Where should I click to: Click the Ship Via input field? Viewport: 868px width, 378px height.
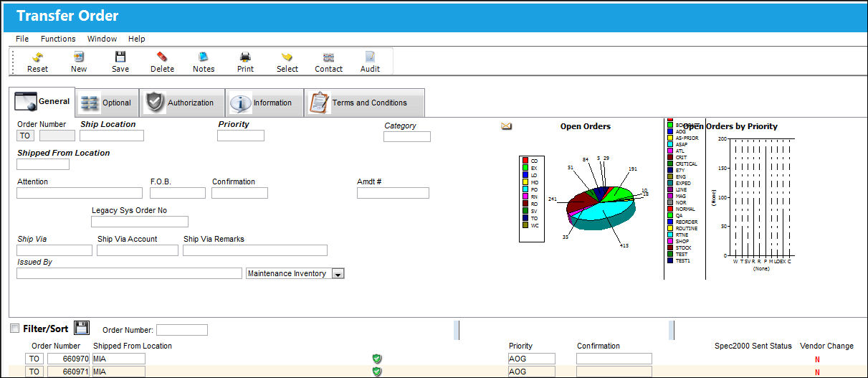(54, 250)
